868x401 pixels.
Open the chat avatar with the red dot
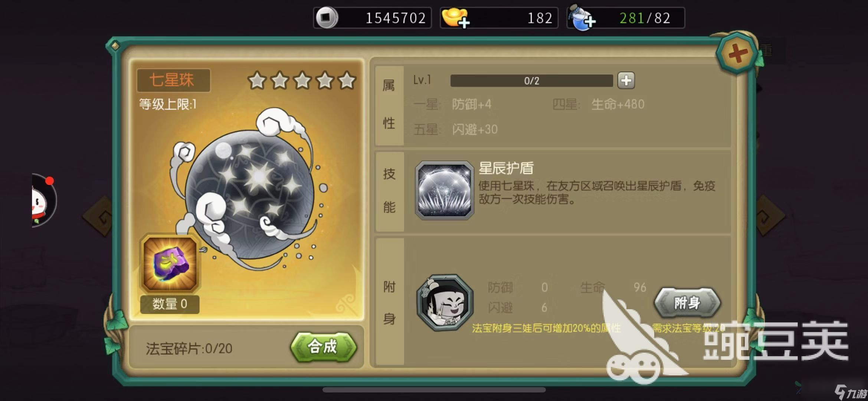tap(44, 200)
